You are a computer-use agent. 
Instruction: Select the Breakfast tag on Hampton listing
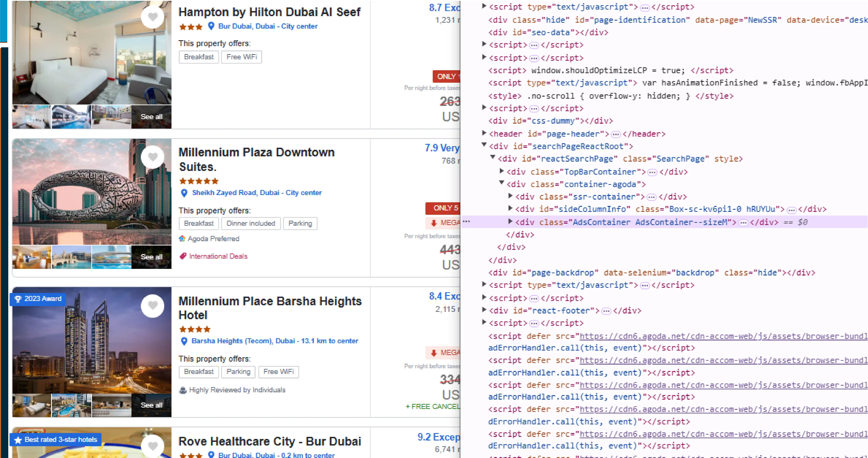pos(199,57)
